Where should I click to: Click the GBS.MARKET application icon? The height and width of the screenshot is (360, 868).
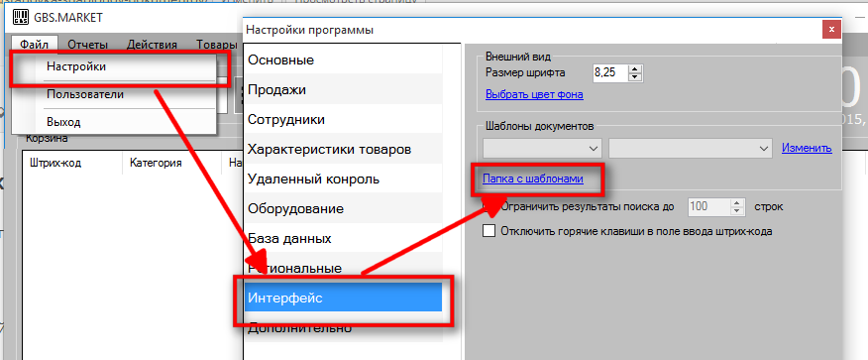coord(21,18)
